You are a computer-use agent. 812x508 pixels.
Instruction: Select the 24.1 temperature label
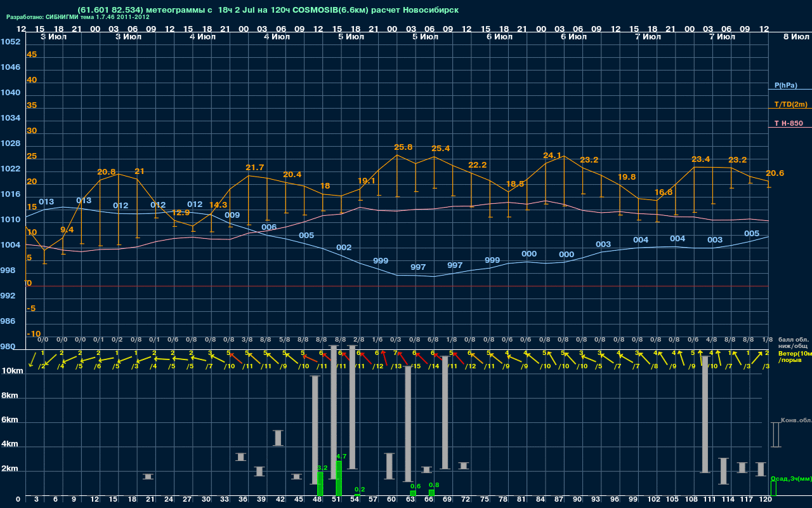tap(553, 156)
